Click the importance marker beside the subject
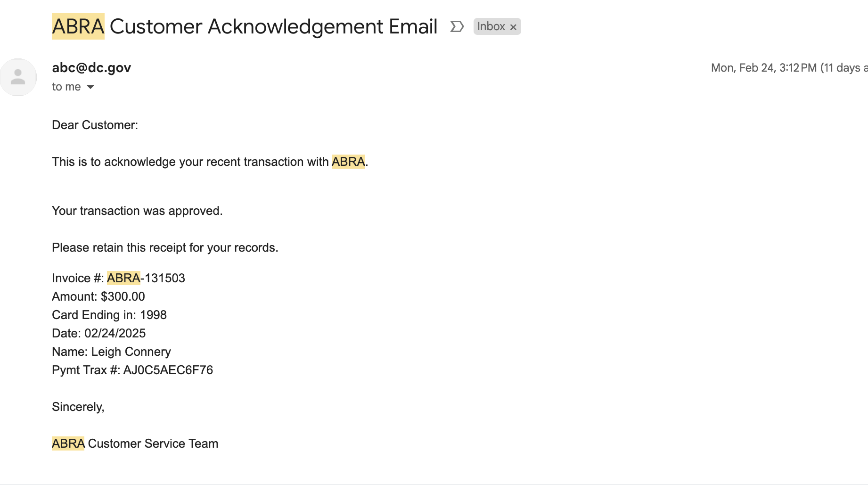This screenshot has height=492, width=868. click(457, 26)
